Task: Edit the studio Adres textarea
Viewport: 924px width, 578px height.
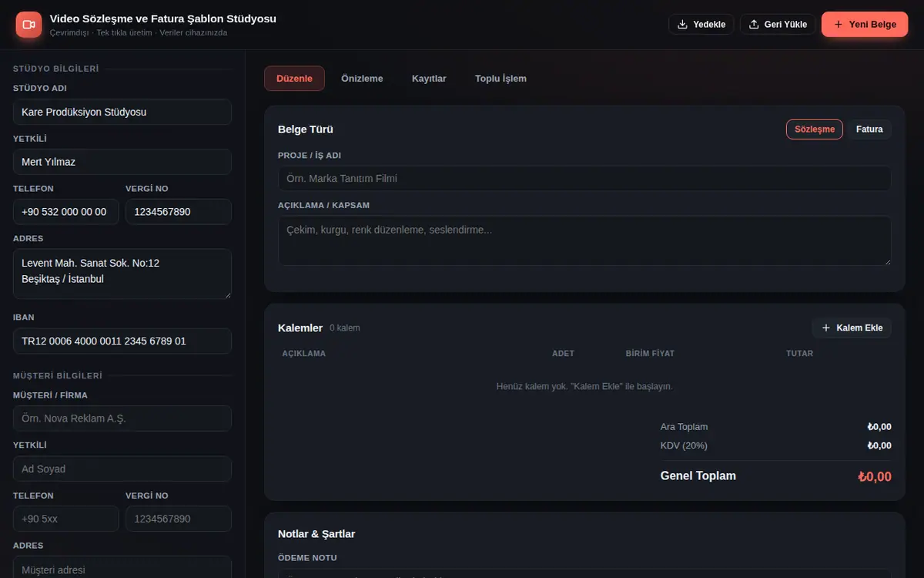Action: coord(122,274)
